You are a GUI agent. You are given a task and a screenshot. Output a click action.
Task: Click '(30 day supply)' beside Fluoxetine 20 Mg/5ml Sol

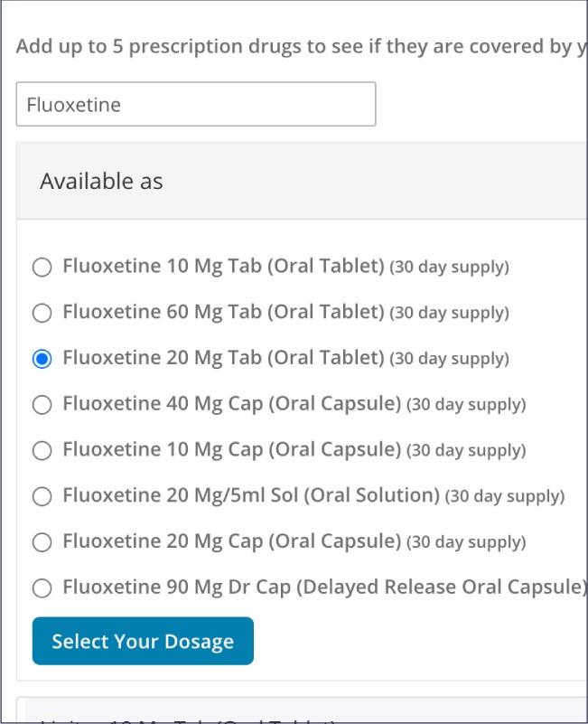click(505, 496)
